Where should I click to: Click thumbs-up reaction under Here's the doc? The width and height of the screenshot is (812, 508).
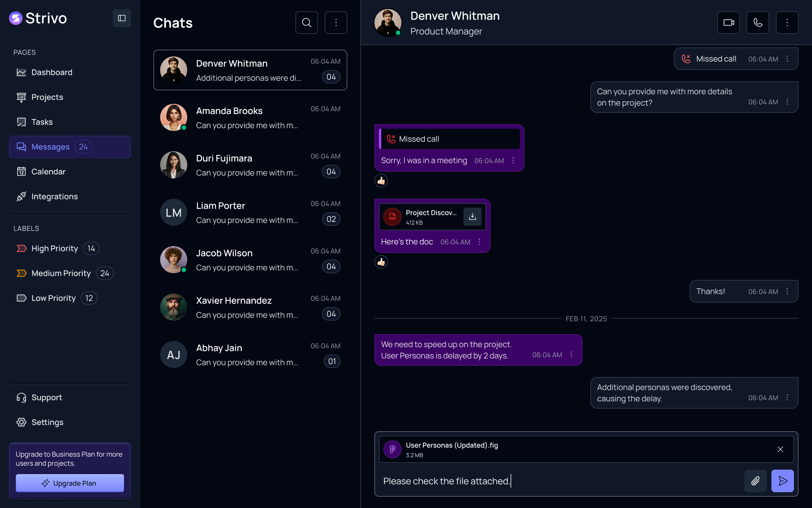click(381, 262)
